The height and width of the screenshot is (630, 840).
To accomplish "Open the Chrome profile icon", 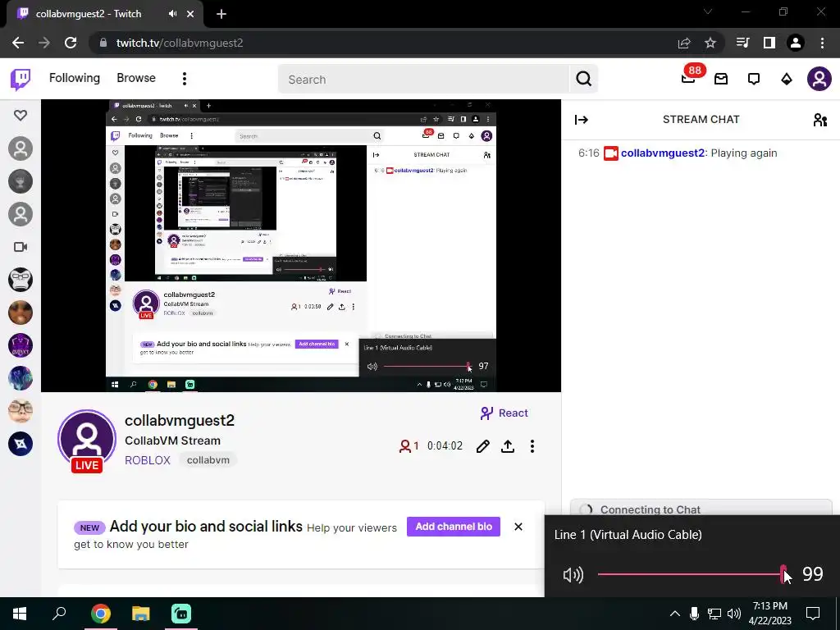I will click(796, 43).
